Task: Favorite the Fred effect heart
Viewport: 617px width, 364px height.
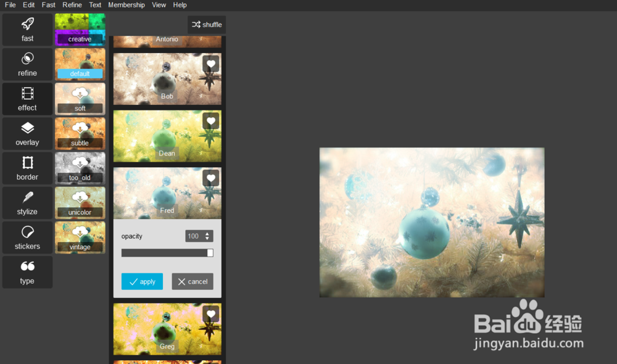Action: 211,178
